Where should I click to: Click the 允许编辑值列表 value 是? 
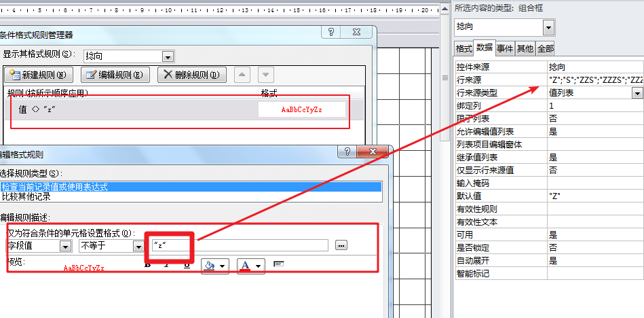596,132
